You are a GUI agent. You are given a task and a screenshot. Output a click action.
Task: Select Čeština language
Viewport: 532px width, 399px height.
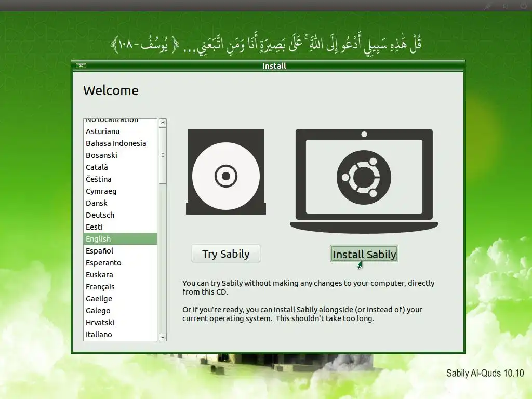[120, 179]
